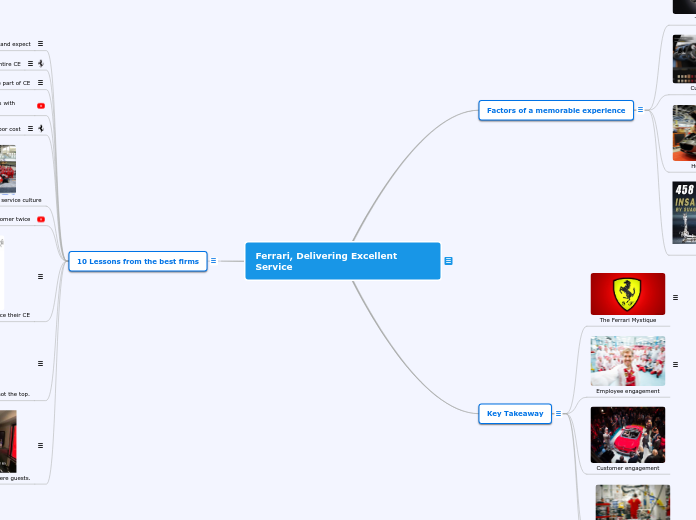
Task: Click 'Employee engagement' caption
Action: coord(628,391)
